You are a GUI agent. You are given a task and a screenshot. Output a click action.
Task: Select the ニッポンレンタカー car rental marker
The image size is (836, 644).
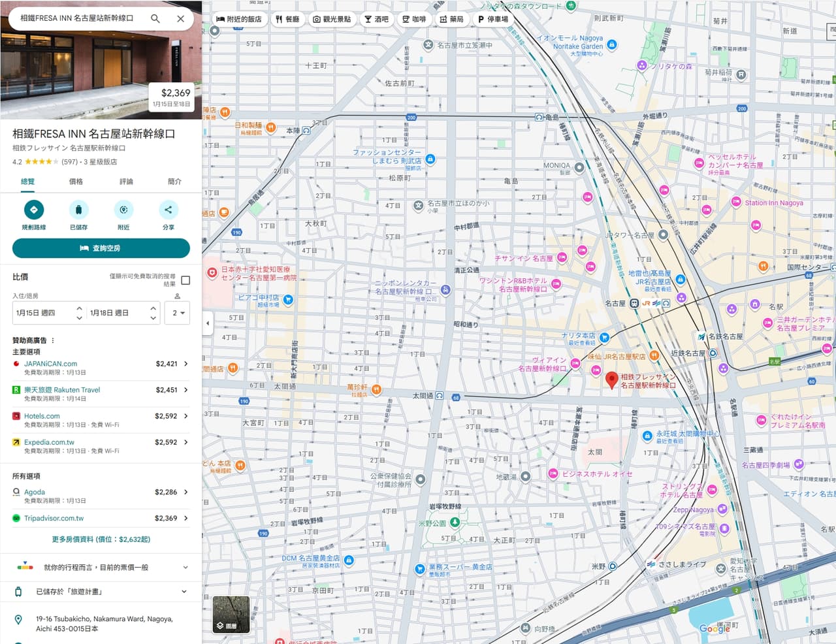click(445, 289)
